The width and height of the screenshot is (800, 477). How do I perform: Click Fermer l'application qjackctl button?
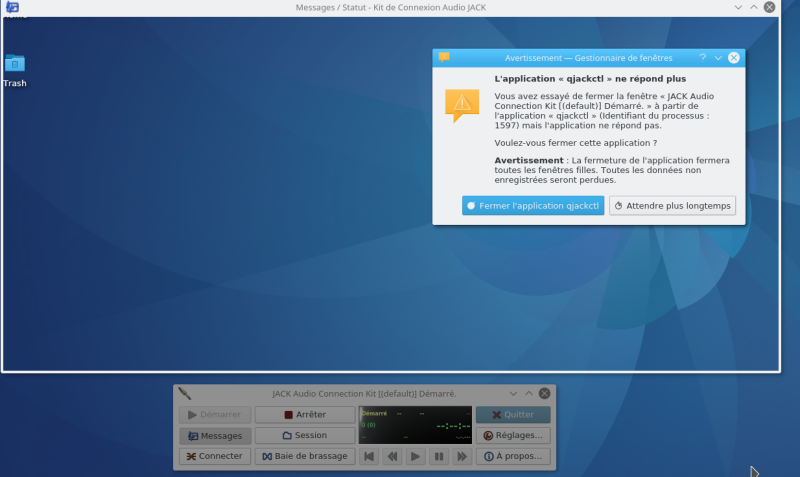tap(533, 206)
